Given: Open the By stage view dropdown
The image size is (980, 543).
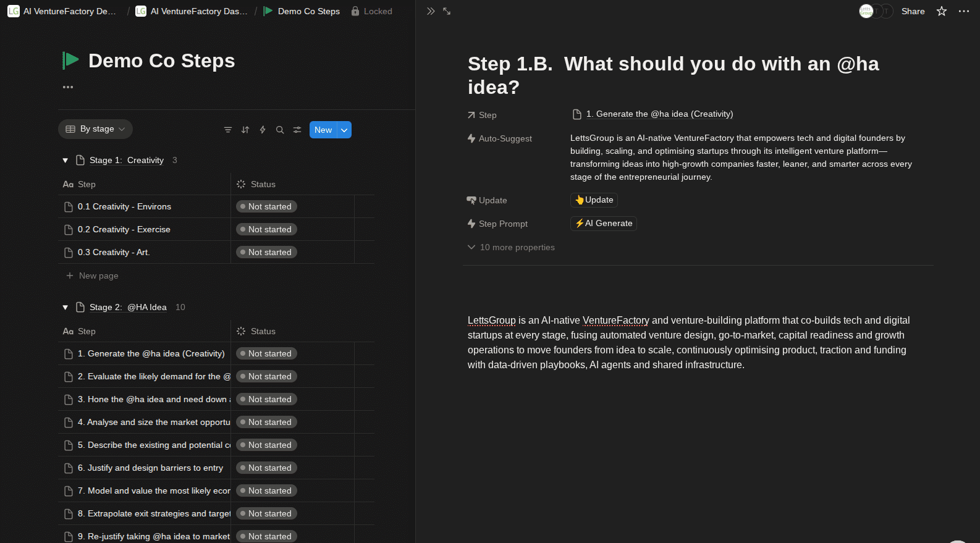Looking at the screenshot, I should (x=95, y=129).
